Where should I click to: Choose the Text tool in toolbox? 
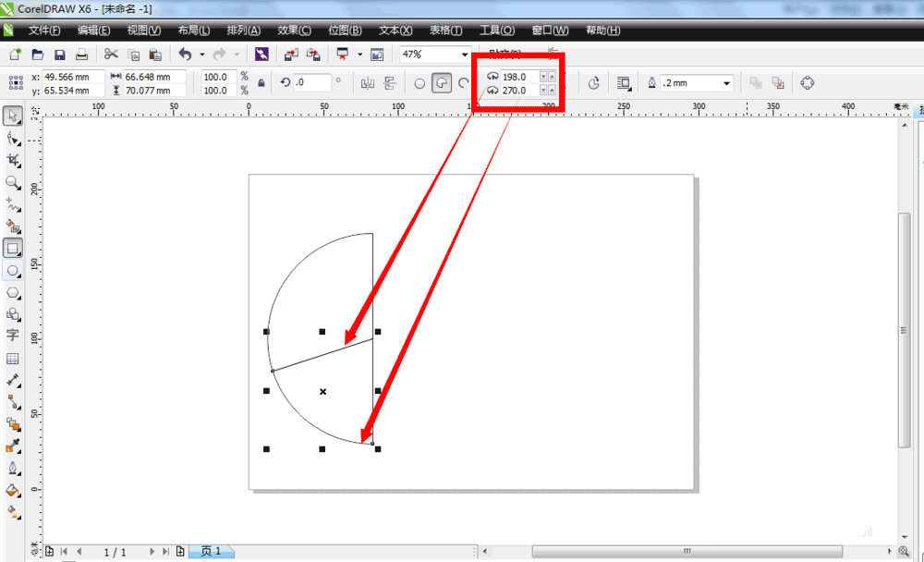12,336
